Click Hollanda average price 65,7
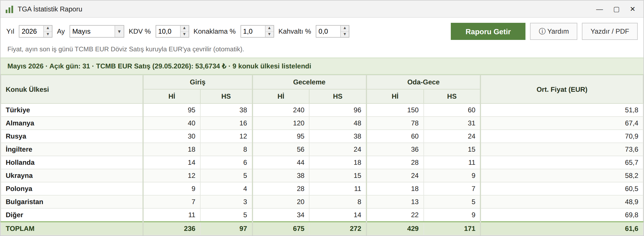The image size is (644, 236). click(x=631, y=162)
